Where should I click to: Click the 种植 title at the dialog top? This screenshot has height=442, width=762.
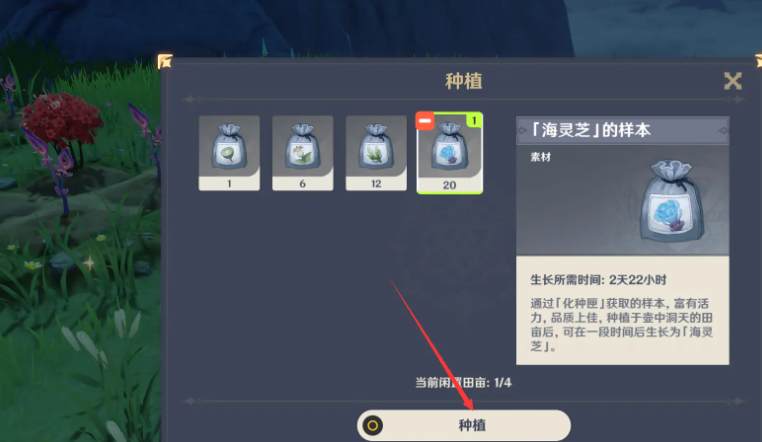tap(464, 81)
